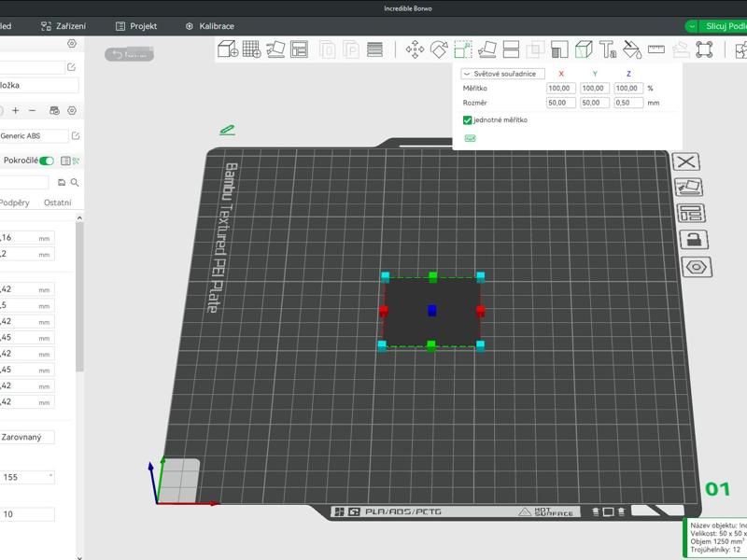747x560 pixels.
Task: Select the Scale tool in toolbar
Action: tap(463, 49)
